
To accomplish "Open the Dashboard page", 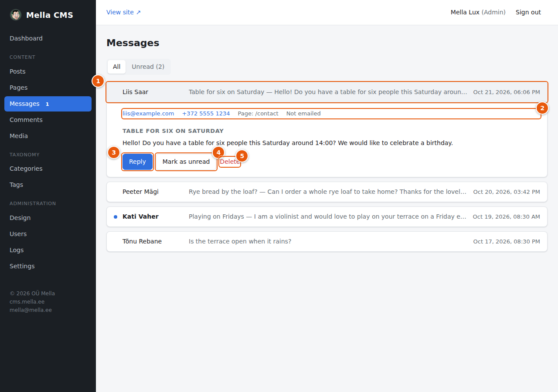I will (48, 38).
